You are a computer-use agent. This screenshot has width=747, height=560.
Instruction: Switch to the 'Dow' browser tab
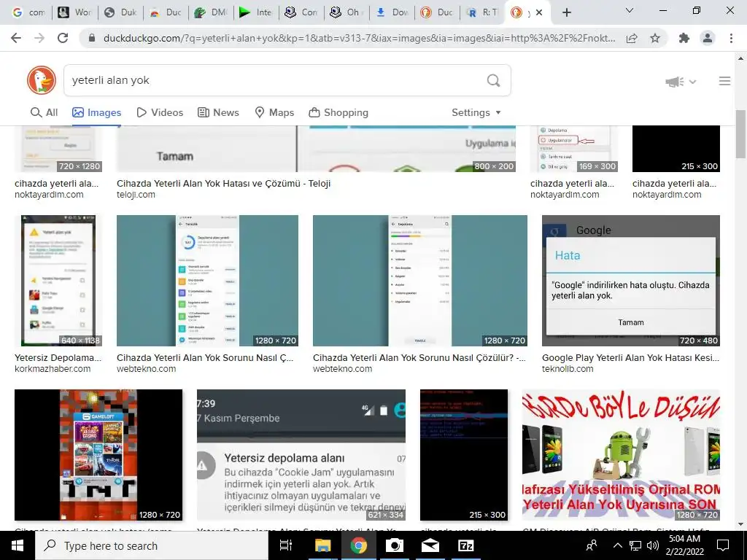click(392, 12)
